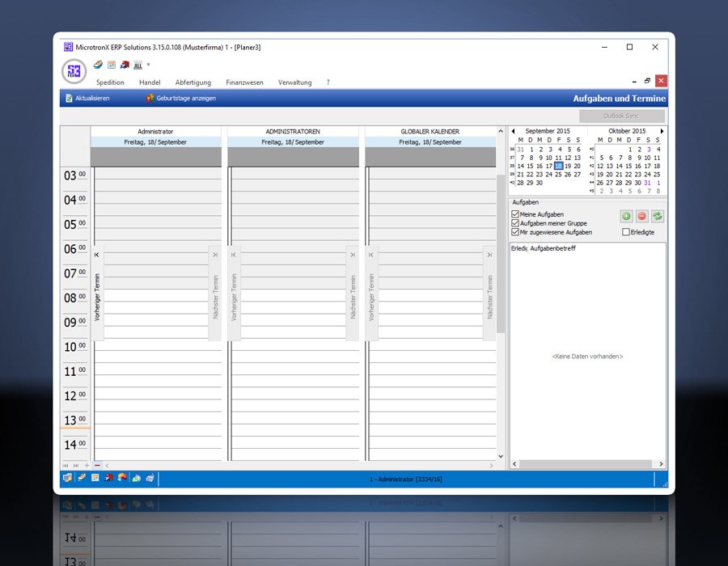Click scroll down arrow of planner scrollbar
728x566 pixels.
[501, 456]
